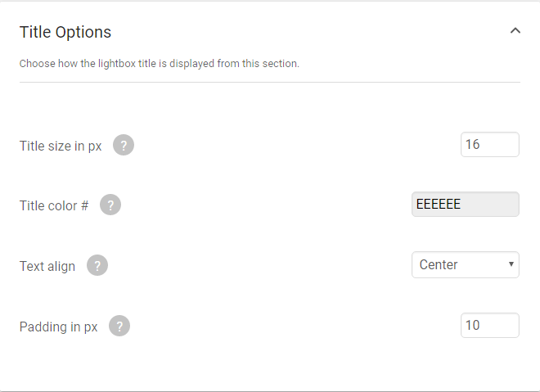Image resolution: width=540 pixels, height=392 pixels.
Task: Open help for Title size in px
Action: pos(124,145)
